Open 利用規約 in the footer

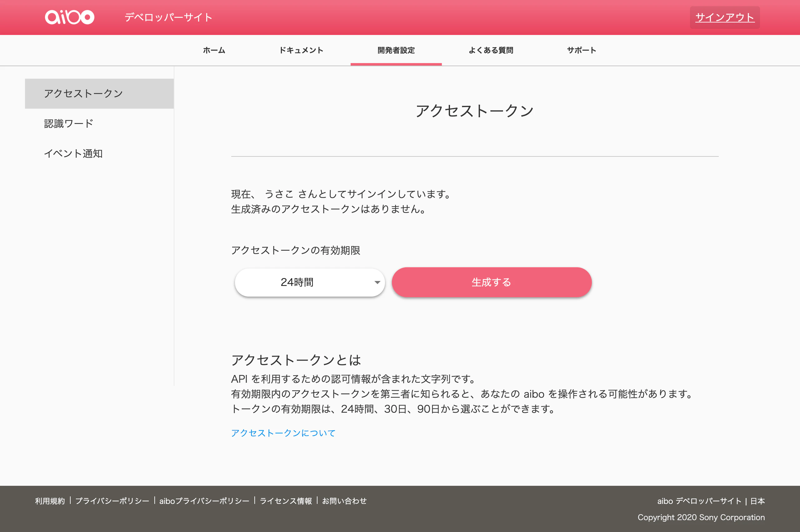coord(50,501)
